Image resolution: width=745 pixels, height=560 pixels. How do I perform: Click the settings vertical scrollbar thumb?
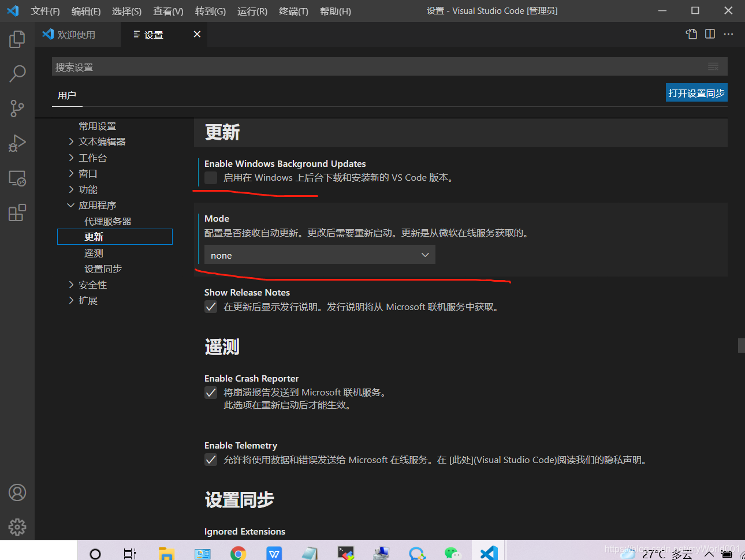coord(742,345)
